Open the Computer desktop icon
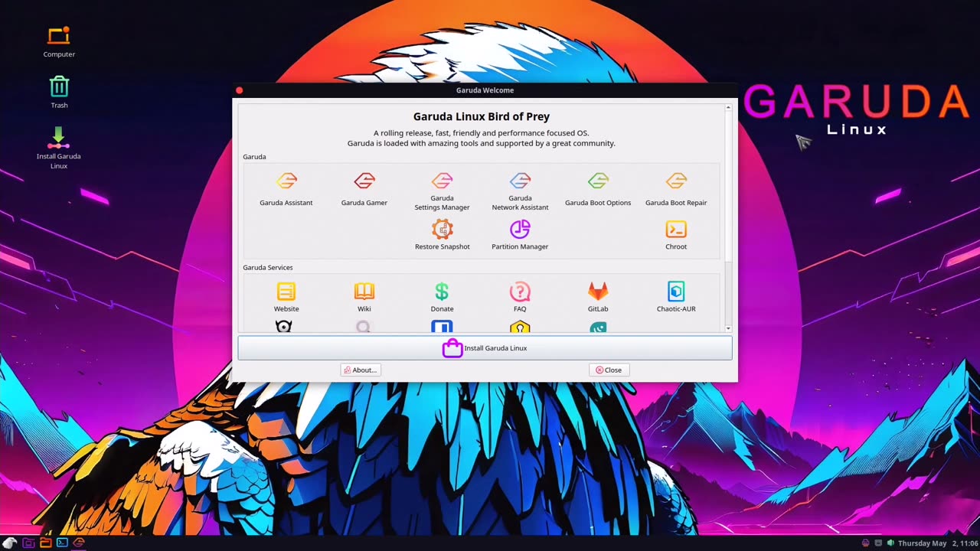 [x=59, y=42]
